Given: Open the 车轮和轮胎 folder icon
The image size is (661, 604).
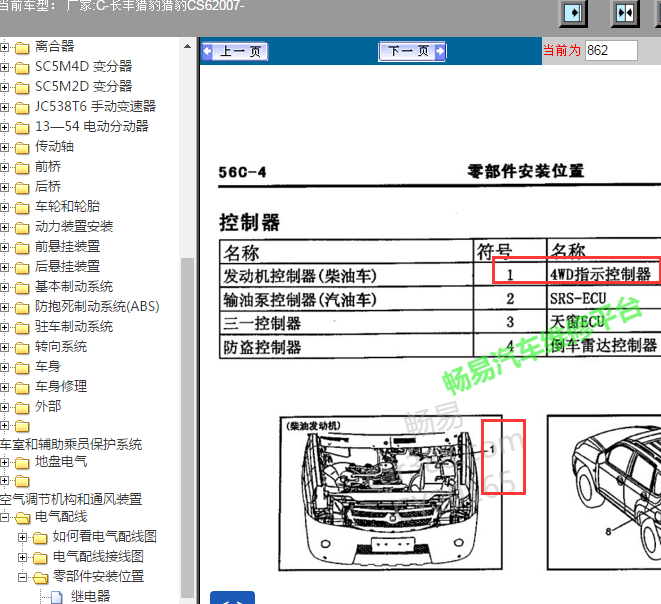Looking at the screenshot, I should 22,208.
